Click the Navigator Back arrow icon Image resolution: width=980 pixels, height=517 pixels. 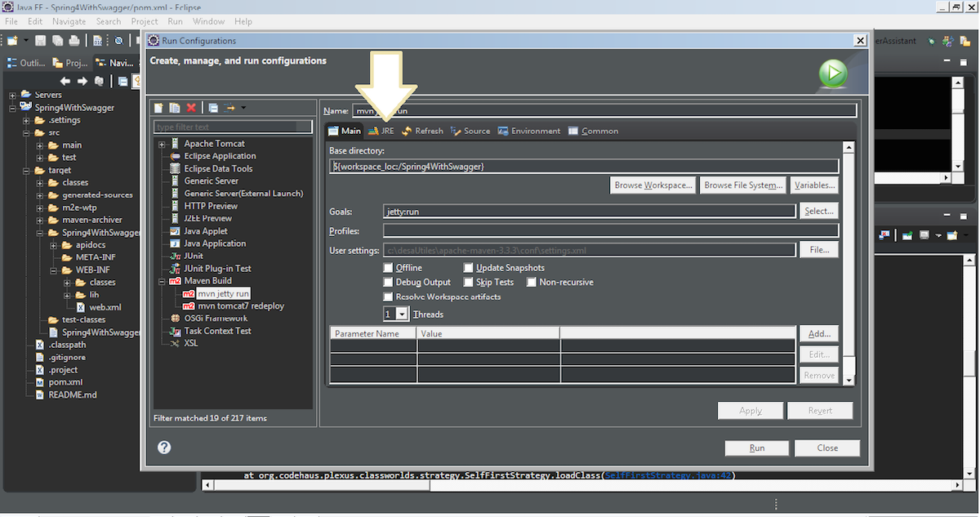click(x=65, y=81)
